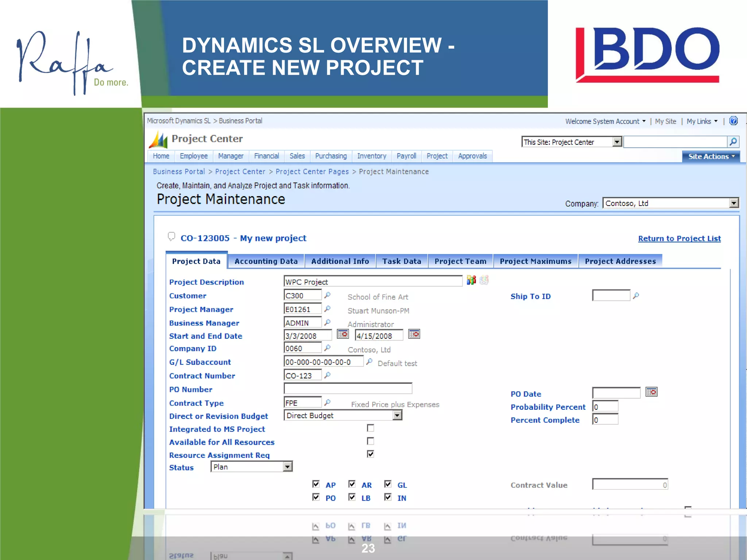
Task: Open the Purchasing navigation menu
Action: pyautogui.click(x=331, y=156)
